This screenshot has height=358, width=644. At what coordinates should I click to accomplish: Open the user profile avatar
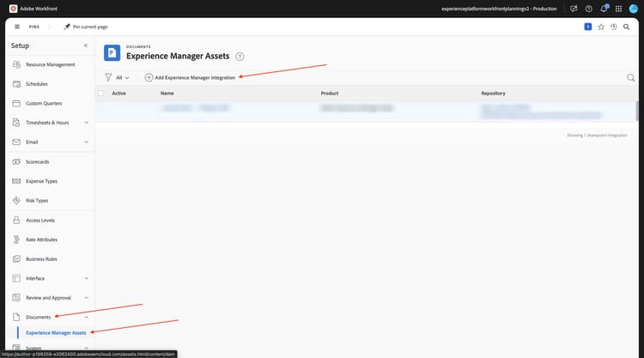coord(634,9)
